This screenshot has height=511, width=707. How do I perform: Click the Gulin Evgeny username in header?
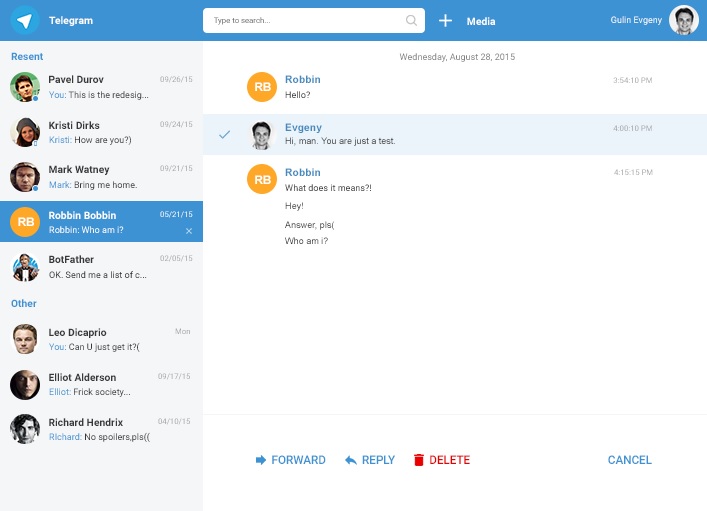tap(636, 20)
